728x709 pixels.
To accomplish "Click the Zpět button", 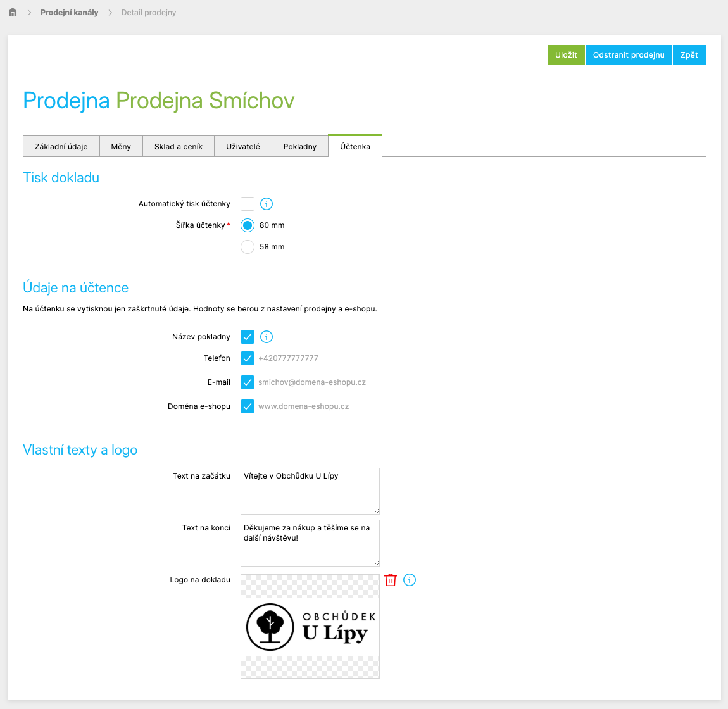I will 689,55.
